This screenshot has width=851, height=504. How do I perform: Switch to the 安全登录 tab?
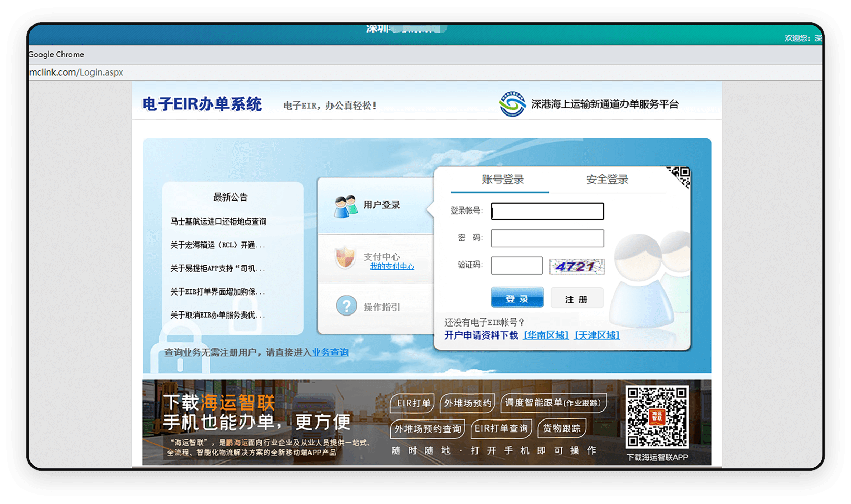(607, 180)
